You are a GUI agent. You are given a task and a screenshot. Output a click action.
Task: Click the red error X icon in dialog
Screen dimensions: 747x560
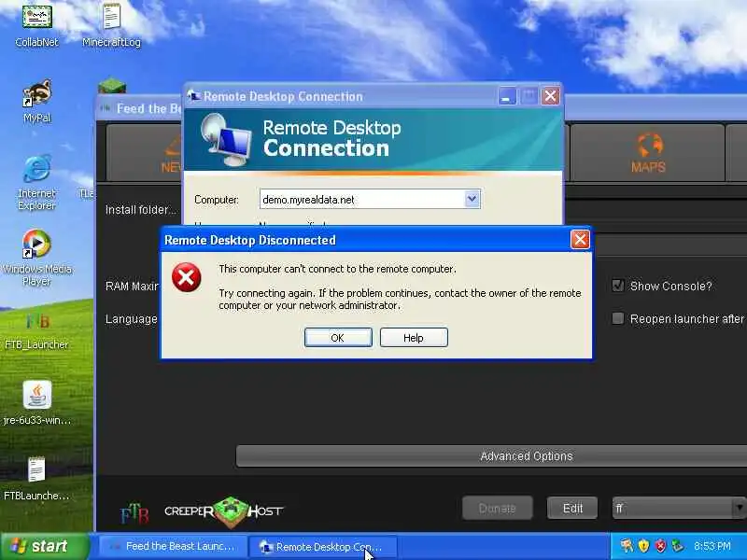coord(186,277)
